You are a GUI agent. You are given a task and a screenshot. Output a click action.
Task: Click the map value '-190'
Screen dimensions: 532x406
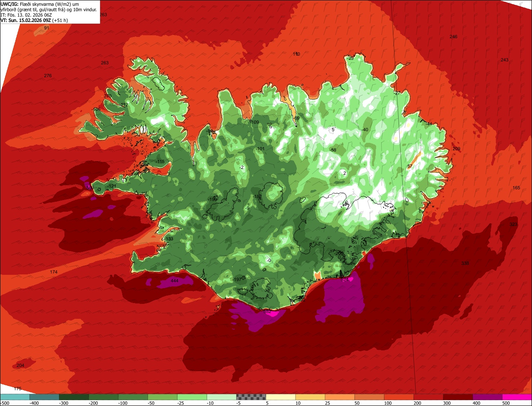[213, 199]
